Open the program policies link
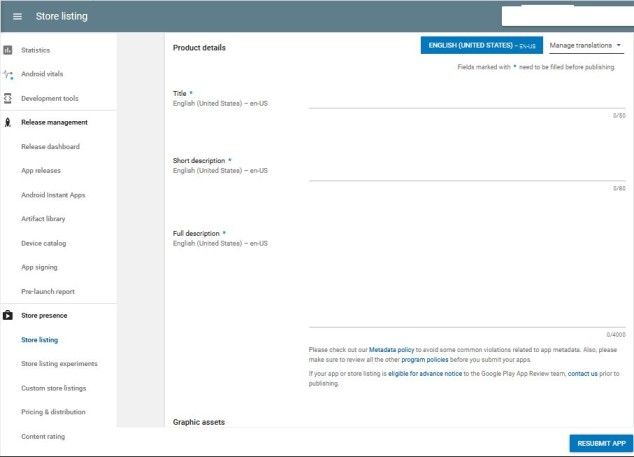The height and width of the screenshot is (457, 634). pos(425,360)
